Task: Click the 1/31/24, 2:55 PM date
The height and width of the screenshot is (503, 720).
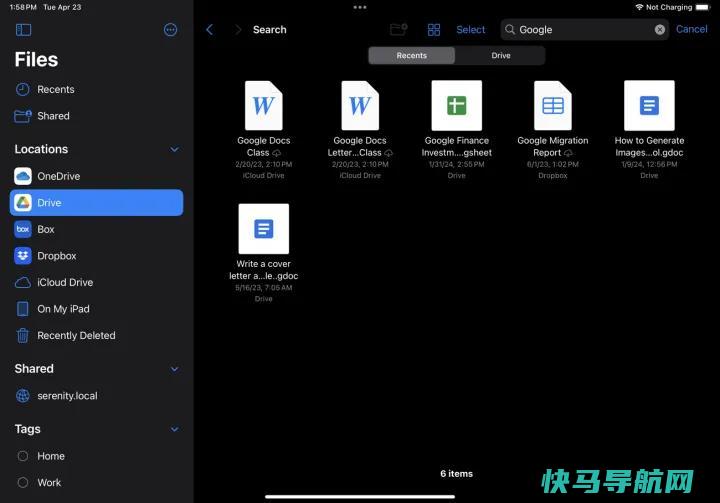Action: pyautogui.click(x=456, y=164)
